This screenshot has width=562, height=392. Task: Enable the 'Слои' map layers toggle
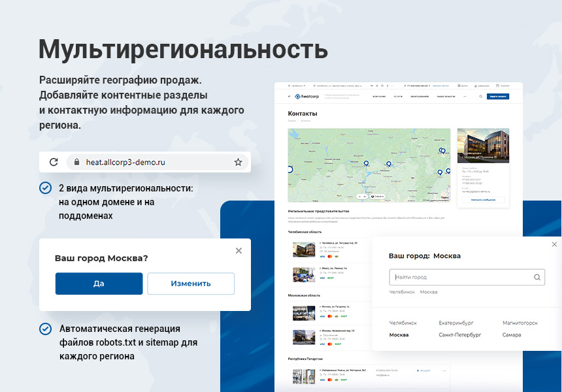point(377,195)
